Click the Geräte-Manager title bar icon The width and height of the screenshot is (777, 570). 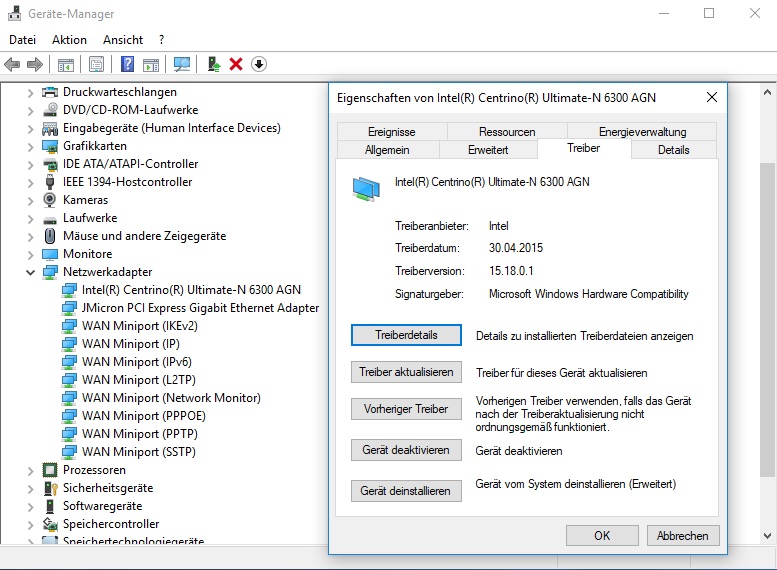point(14,13)
